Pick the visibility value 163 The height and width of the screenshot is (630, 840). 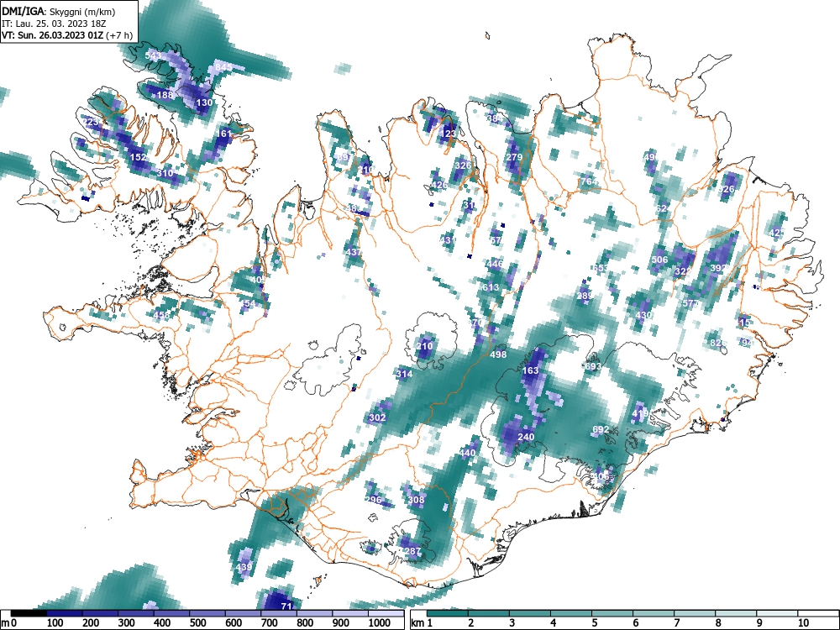click(530, 370)
